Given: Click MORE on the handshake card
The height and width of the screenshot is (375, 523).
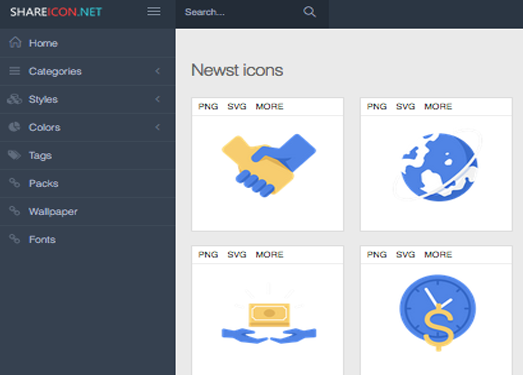Looking at the screenshot, I should 270,106.
